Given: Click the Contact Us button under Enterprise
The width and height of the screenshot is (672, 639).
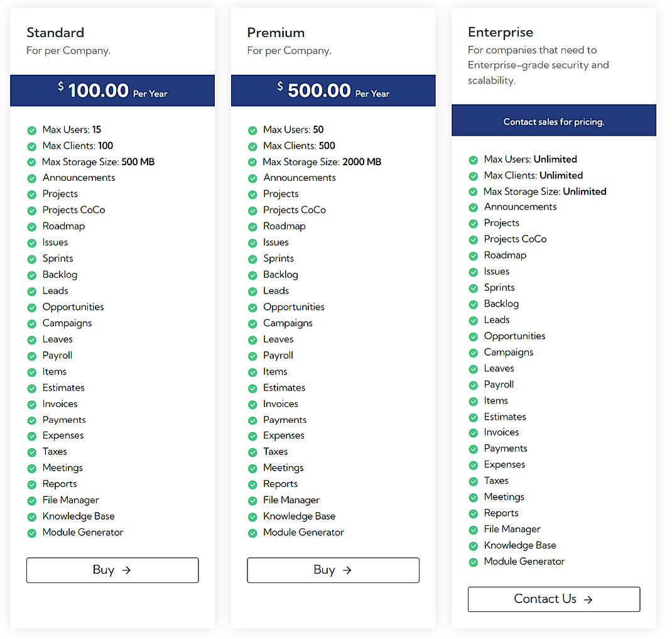Looking at the screenshot, I should tap(553, 599).
